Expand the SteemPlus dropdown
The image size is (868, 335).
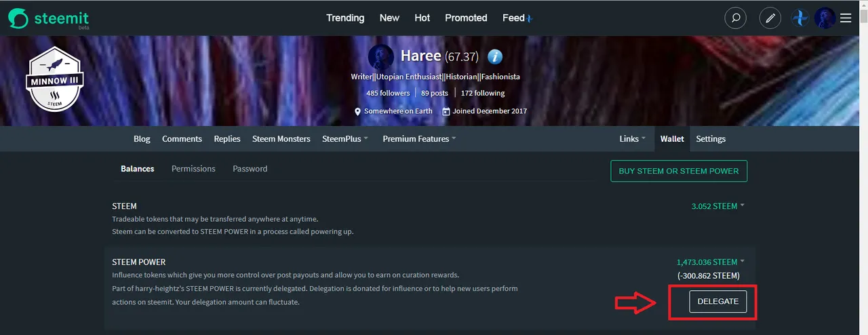pos(345,139)
